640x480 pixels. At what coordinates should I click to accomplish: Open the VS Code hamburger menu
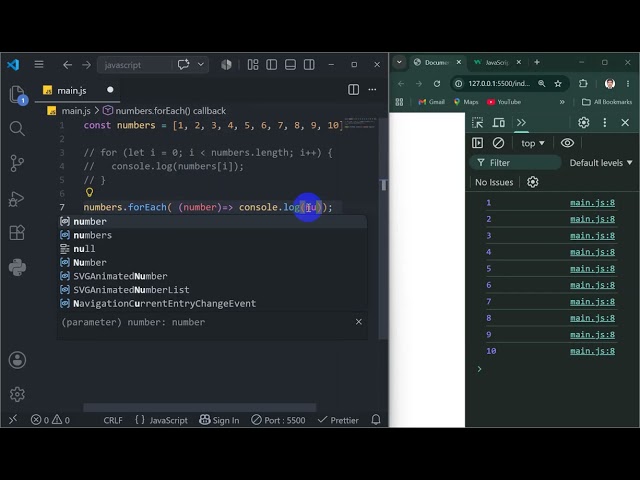[39, 64]
